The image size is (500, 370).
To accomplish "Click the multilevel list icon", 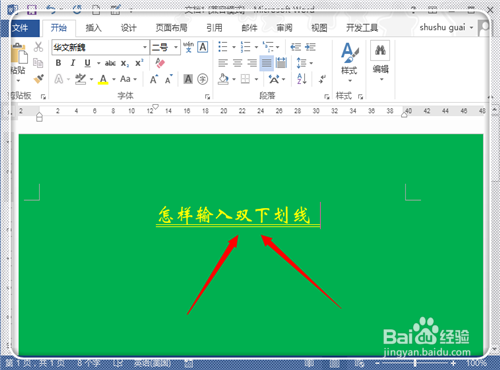I will point(268,47).
